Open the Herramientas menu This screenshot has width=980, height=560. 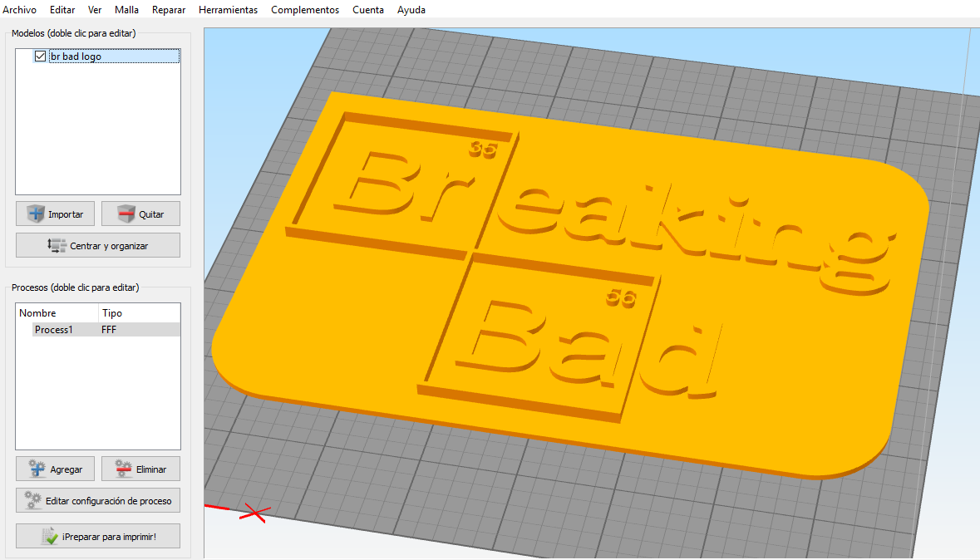pos(228,10)
